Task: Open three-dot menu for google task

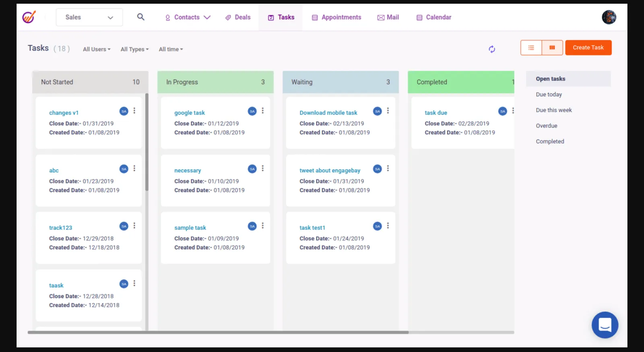Action: coord(263,110)
